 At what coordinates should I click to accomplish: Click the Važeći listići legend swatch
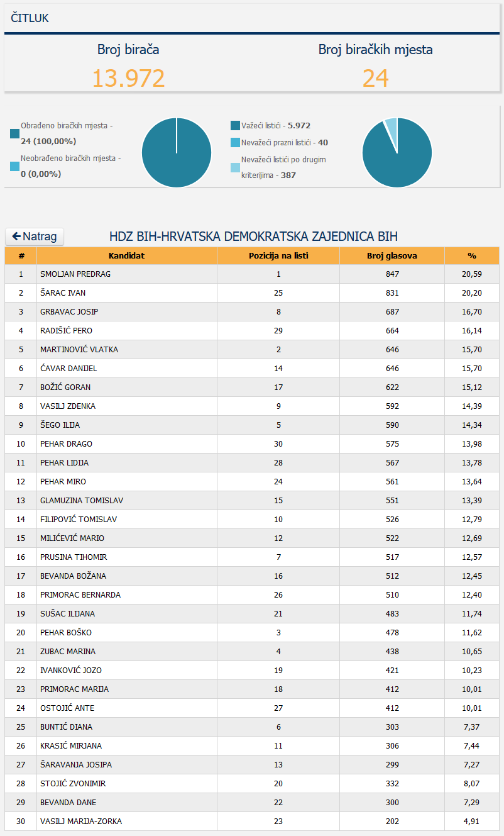(236, 126)
